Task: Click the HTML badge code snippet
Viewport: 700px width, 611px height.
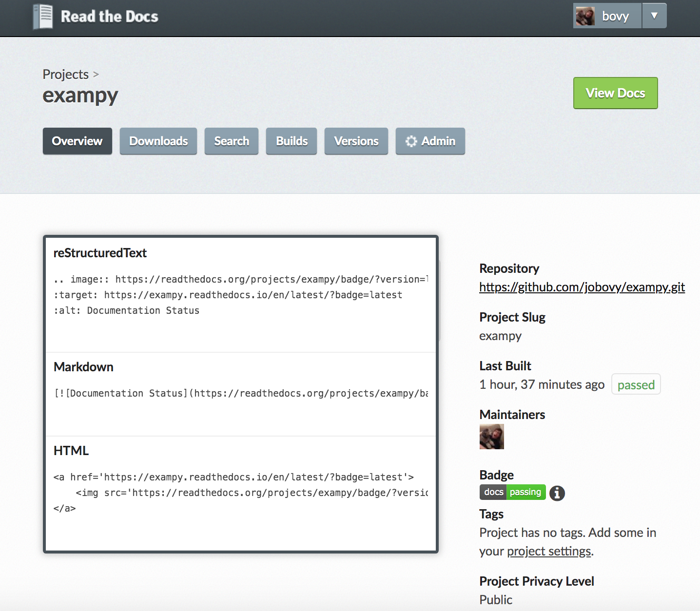Action: point(241,493)
